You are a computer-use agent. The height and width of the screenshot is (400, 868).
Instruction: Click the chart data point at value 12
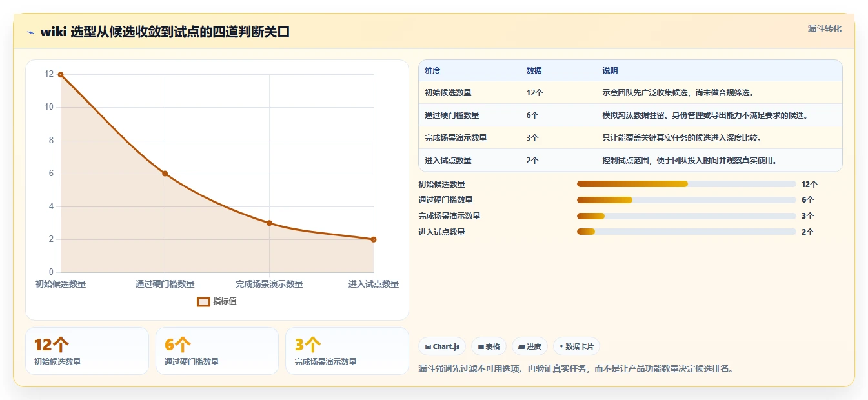pos(61,75)
